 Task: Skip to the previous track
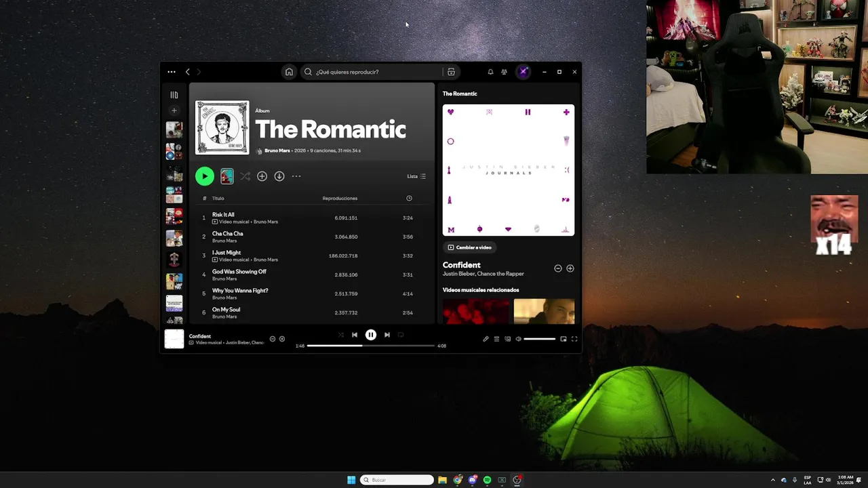pyautogui.click(x=355, y=335)
